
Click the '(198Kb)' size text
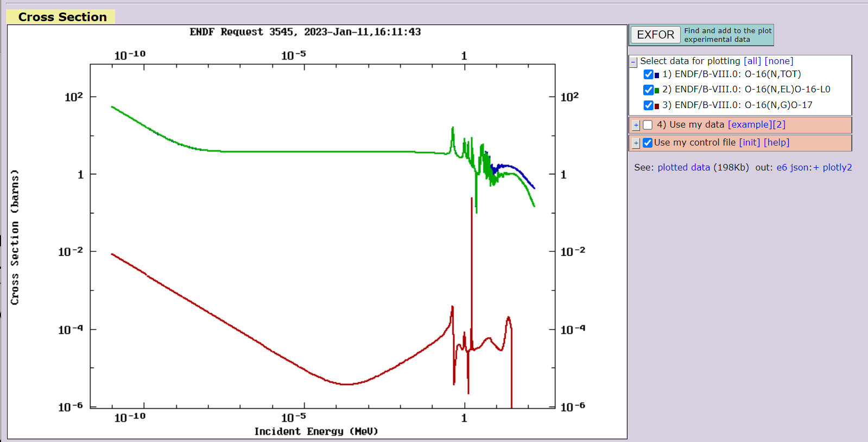click(x=731, y=167)
